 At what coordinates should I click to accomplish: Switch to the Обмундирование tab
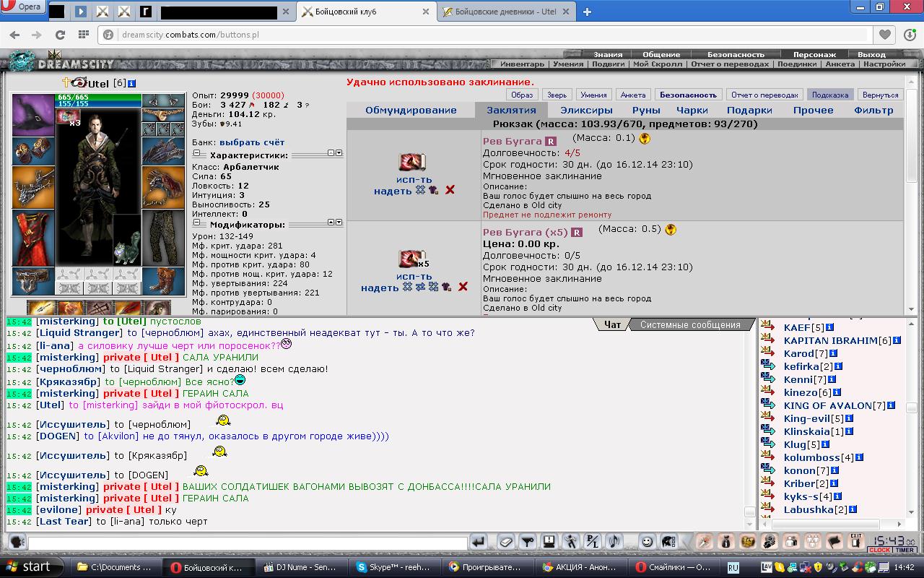click(411, 110)
